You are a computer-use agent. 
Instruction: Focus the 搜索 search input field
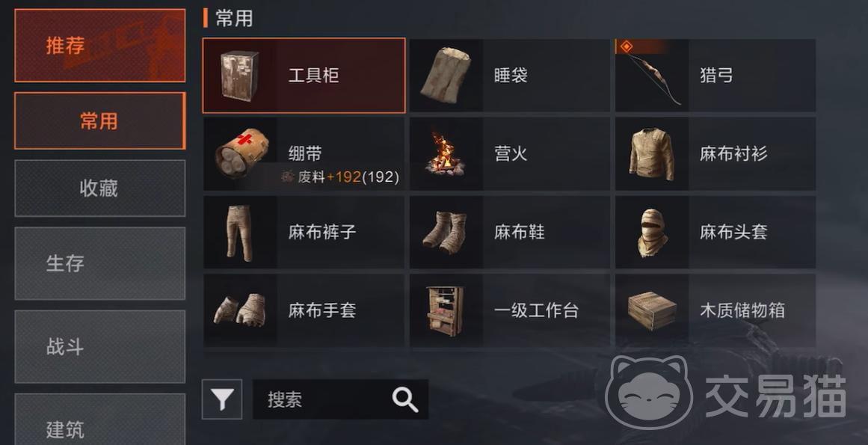(340, 399)
